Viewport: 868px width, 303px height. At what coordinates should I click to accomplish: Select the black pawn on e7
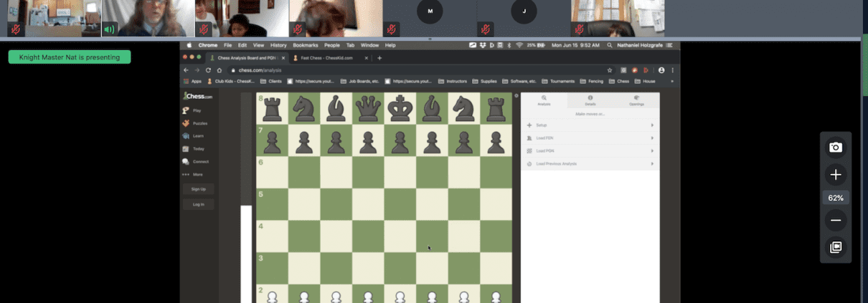(x=400, y=141)
